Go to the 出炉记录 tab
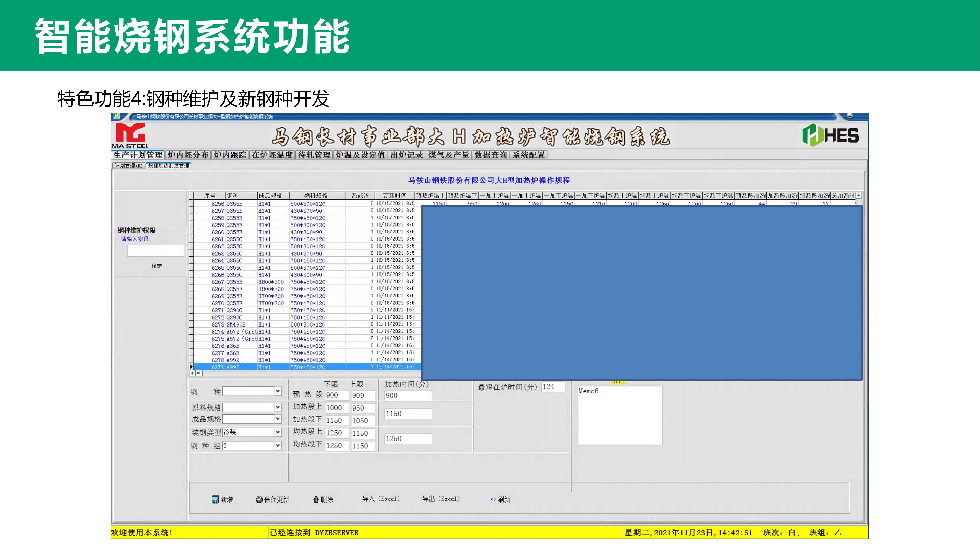 tap(407, 155)
